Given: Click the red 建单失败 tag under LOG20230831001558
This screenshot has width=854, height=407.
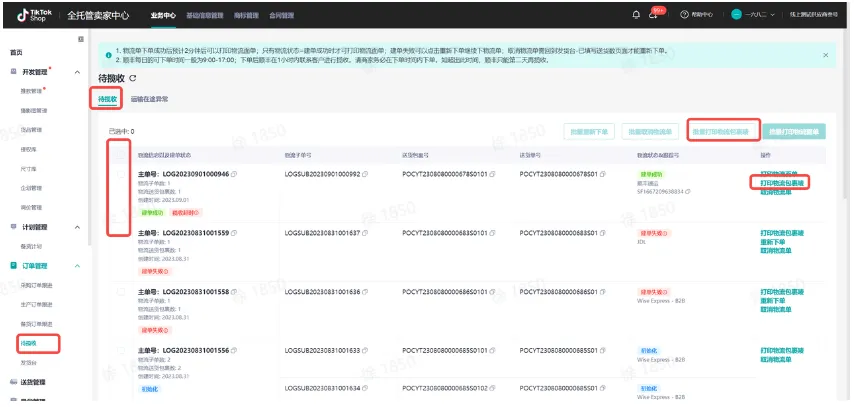Looking at the screenshot, I should (x=154, y=330).
